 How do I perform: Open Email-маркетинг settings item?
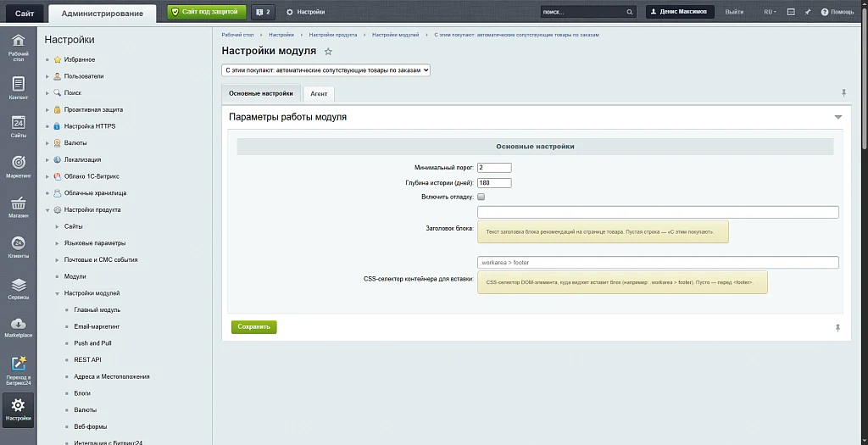coord(97,326)
